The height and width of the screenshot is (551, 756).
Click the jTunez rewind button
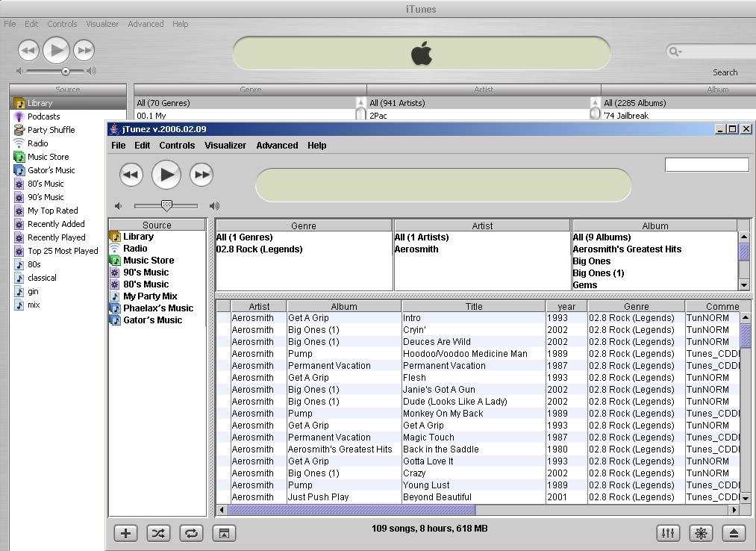tap(131, 175)
